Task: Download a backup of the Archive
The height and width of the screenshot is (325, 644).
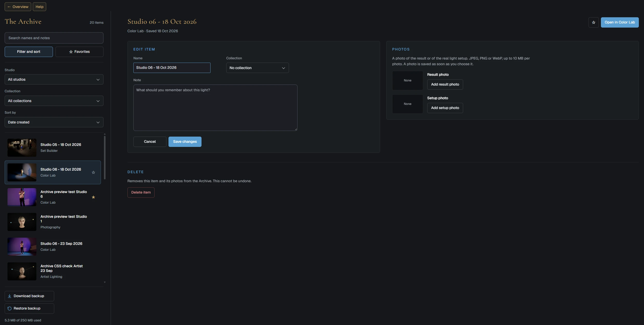Action: [x=29, y=296]
